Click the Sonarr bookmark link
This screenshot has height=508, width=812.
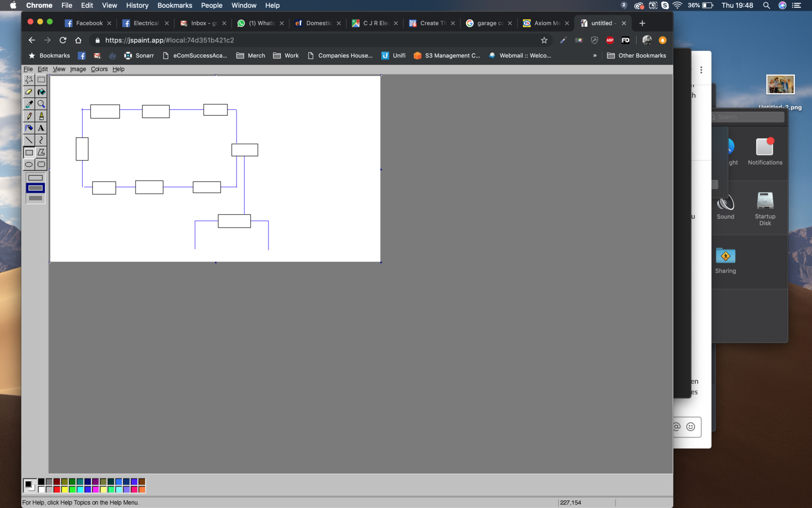point(139,55)
